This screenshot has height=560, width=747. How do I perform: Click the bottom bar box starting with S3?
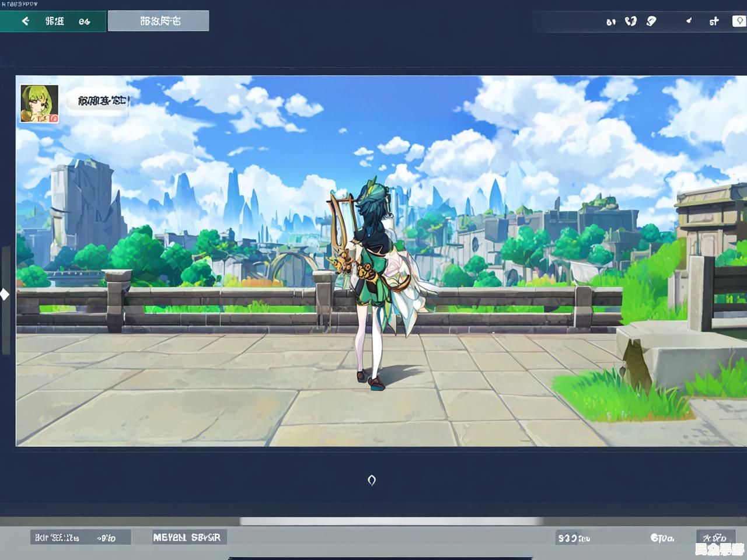[x=574, y=538]
